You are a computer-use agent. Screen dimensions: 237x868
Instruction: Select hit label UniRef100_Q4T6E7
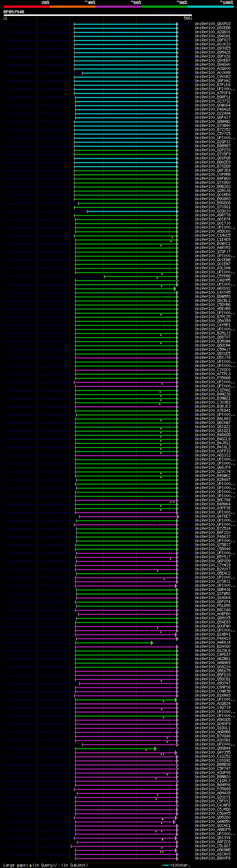click(x=213, y=516)
